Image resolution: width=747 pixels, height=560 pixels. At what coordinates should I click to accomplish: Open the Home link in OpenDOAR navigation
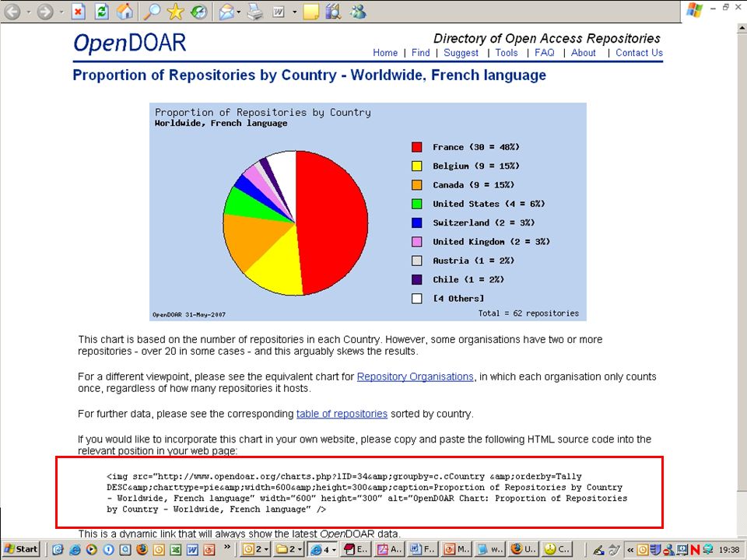(385, 53)
